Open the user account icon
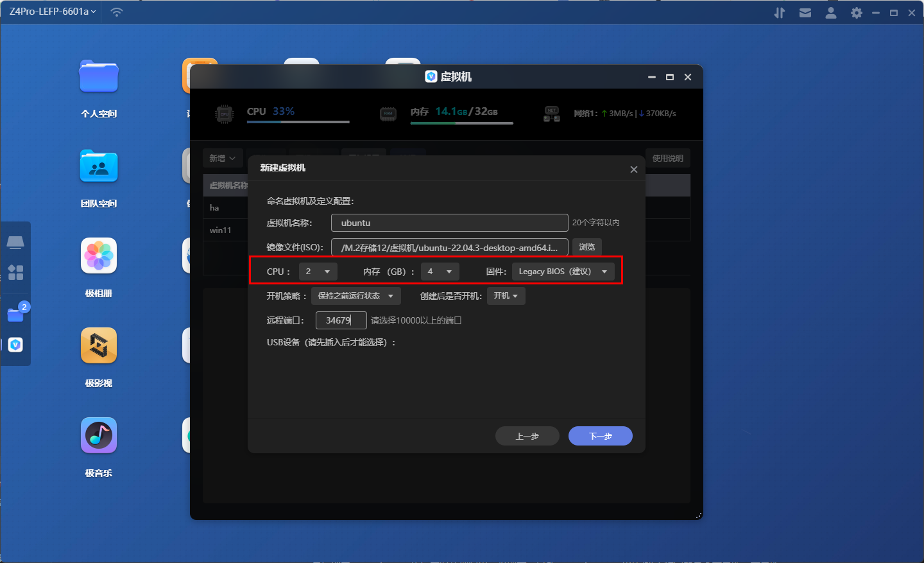The height and width of the screenshot is (563, 924). pyautogui.click(x=830, y=13)
